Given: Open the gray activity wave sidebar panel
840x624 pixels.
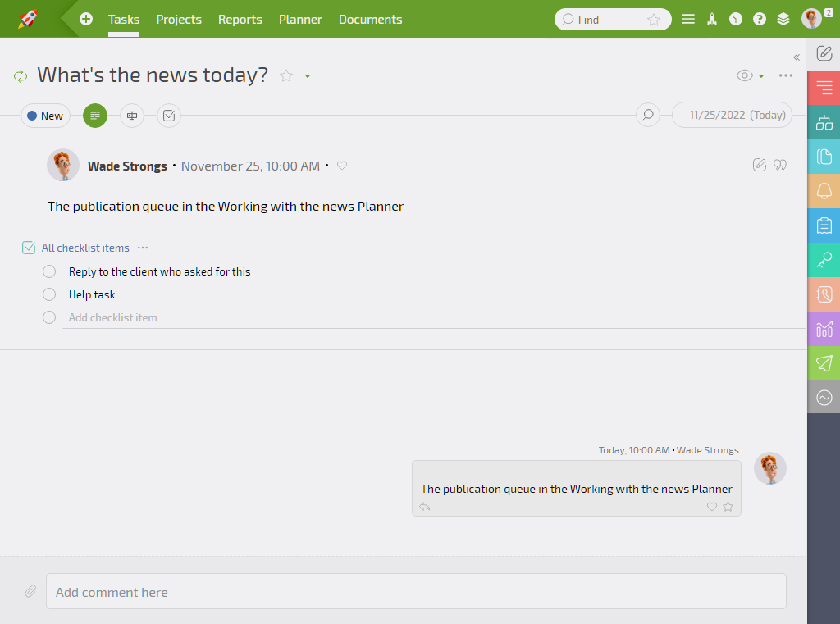Looking at the screenshot, I should click(x=824, y=398).
